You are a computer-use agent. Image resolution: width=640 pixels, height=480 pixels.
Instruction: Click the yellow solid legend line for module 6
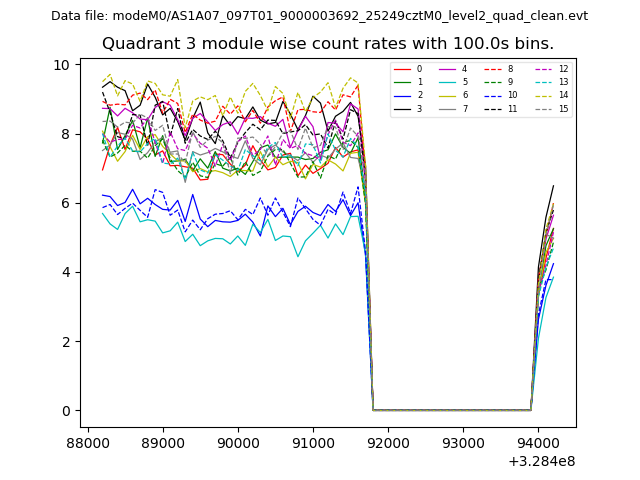click(x=447, y=95)
